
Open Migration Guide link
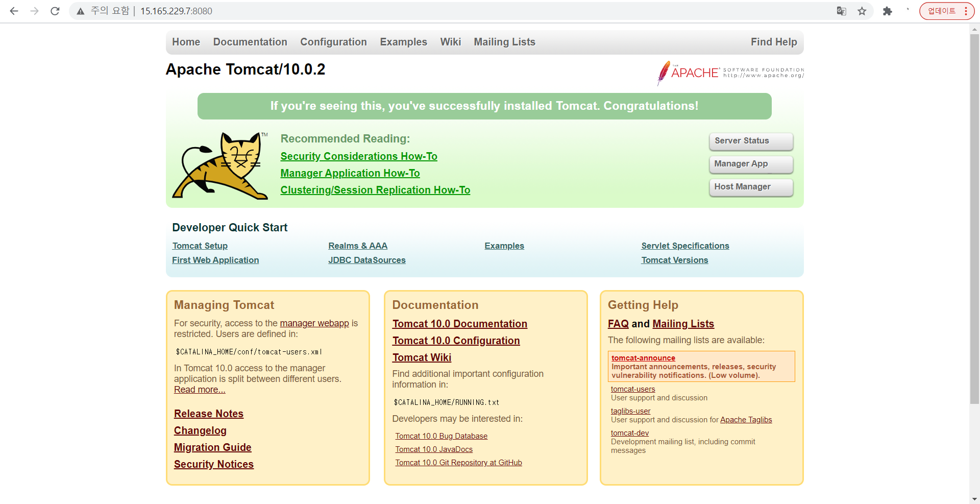pos(213,447)
